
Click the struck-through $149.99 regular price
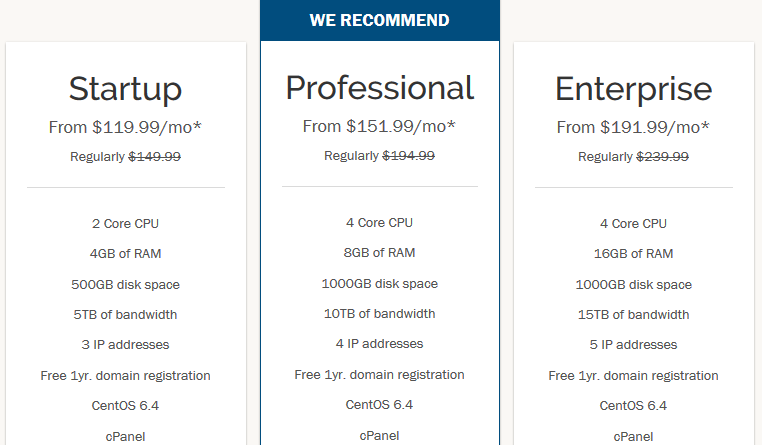155,156
